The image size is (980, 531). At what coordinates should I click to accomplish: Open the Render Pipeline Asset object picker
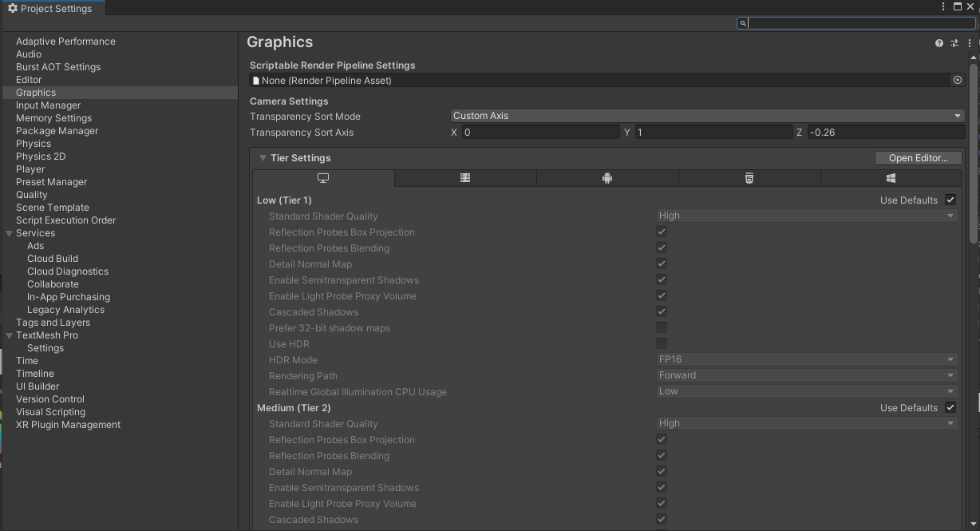pyautogui.click(x=958, y=80)
